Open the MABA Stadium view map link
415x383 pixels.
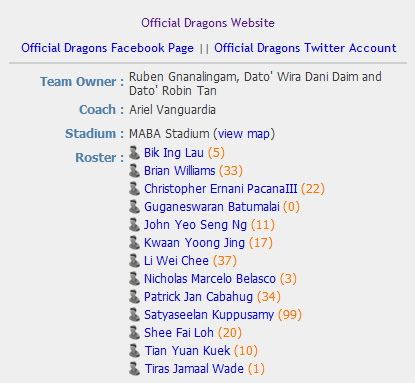point(244,134)
